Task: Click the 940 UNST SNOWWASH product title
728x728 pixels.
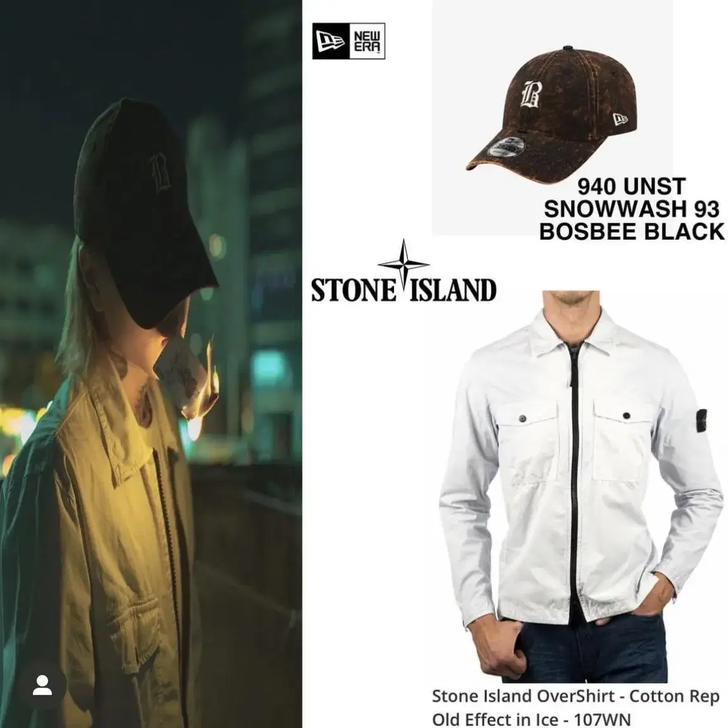Action: 631,198
